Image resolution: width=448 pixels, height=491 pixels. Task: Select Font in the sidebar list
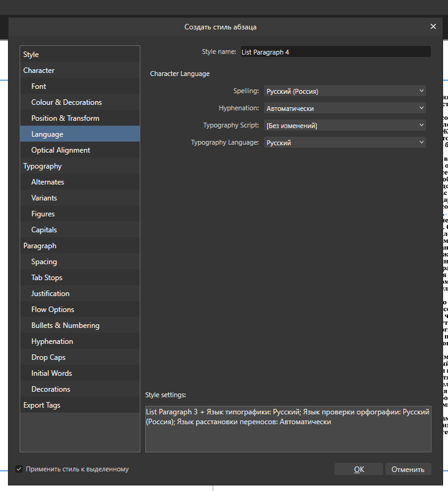click(x=39, y=86)
